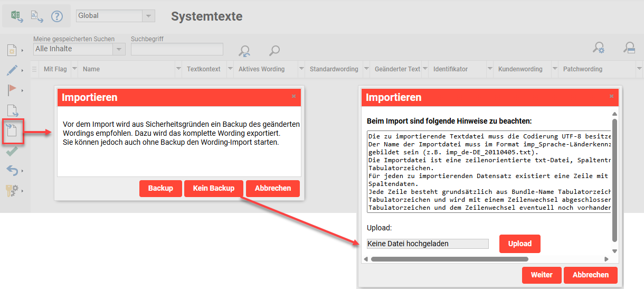Click the green checkmark icon
Screen dimensions: 644x289
(12, 152)
